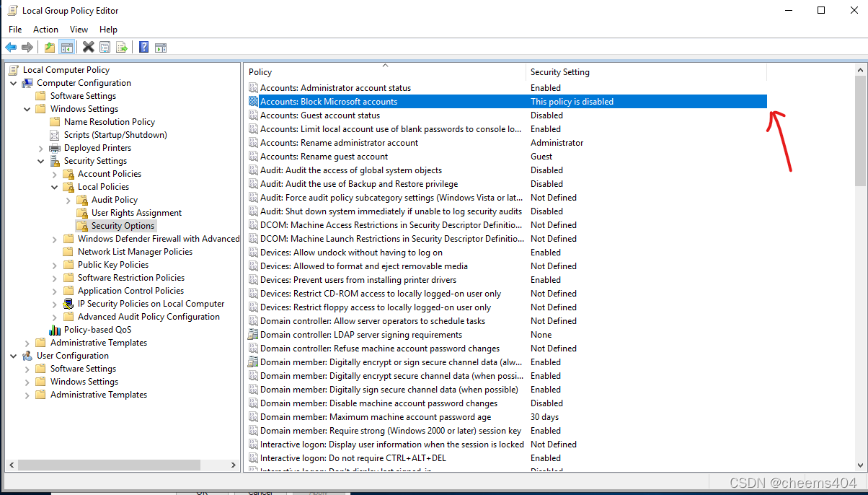Image resolution: width=868 pixels, height=495 pixels.
Task: Select User Rights Assignment in the tree
Action: point(136,213)
